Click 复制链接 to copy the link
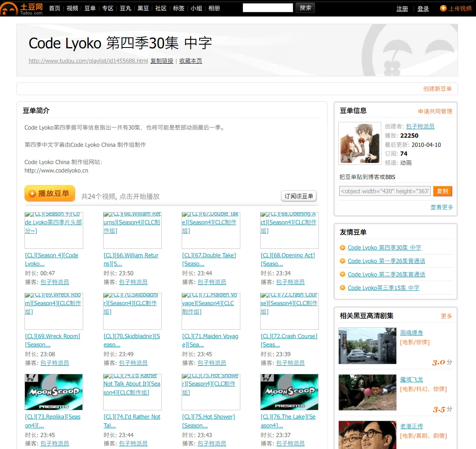 (162, 61)
